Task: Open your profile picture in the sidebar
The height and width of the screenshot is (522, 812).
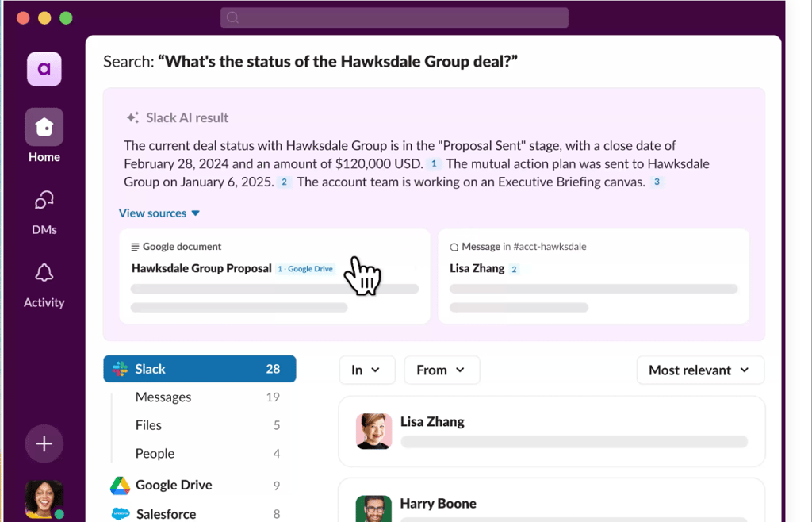Action: [44, 499]
